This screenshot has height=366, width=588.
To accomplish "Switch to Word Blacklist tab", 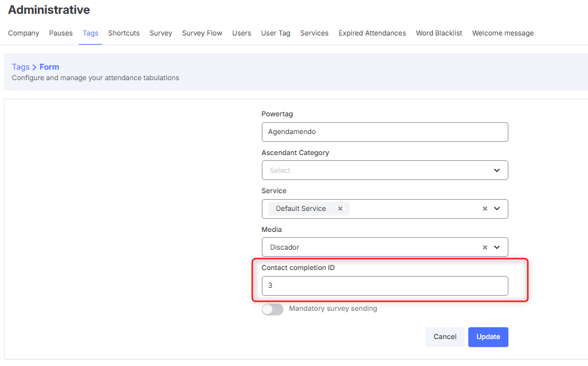I will click(x=439, y=33).
